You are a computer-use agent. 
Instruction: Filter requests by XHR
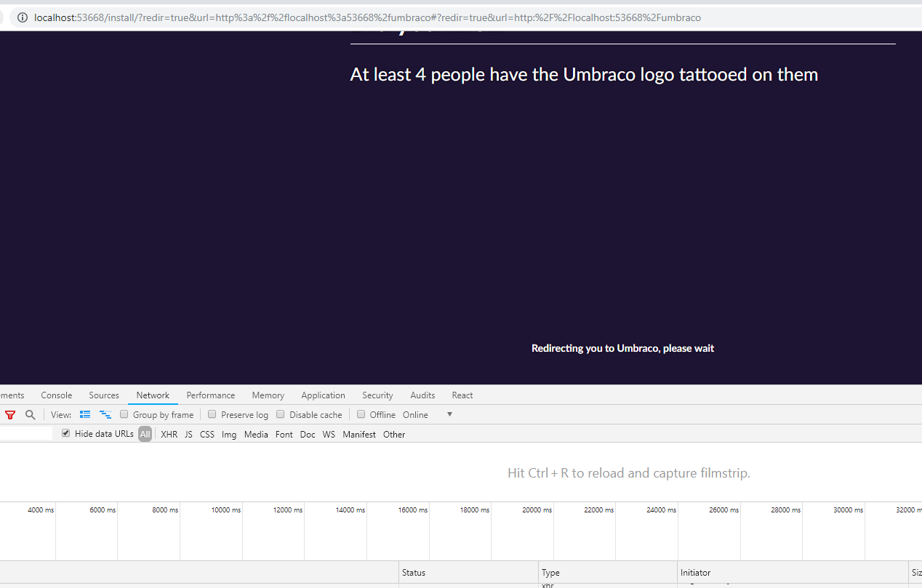click(x=169, y=435)
